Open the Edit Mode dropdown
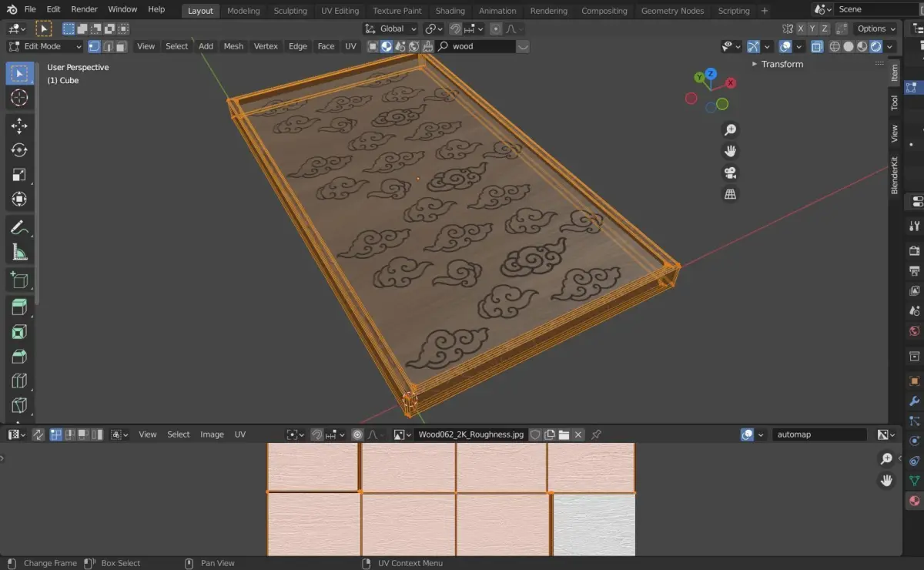Image resolution: width=924 pixels, height=570 pixels. 45,46
